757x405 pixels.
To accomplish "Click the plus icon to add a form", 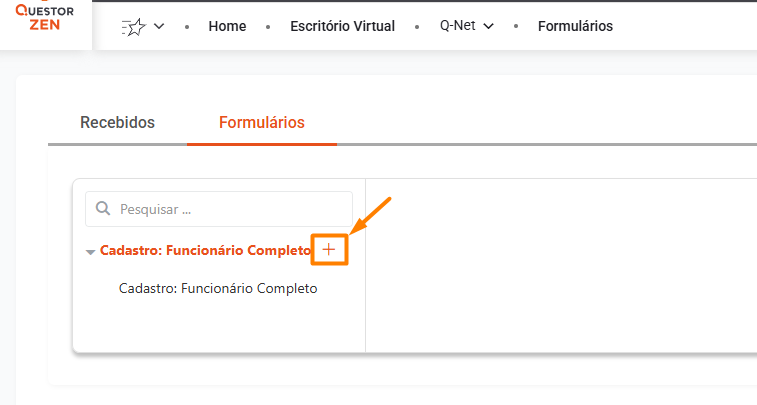I will [329, 249].
